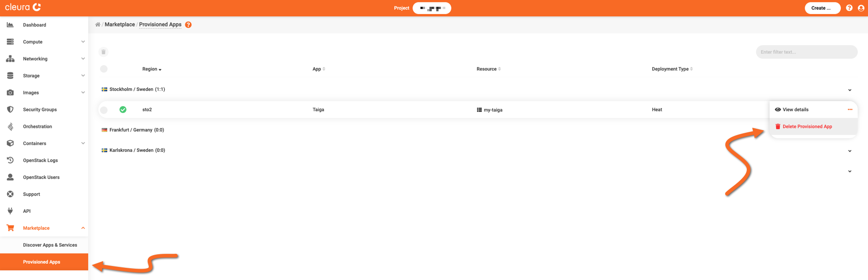868x280 pixels.
Task: Toggle the select-all checkbox in table header
Action: click(104, 69)
